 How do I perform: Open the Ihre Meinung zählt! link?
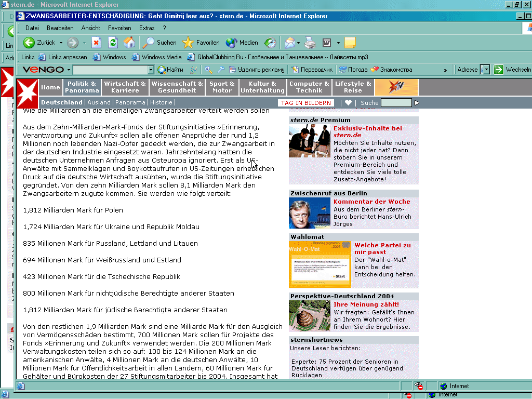(x=366, y=304)
